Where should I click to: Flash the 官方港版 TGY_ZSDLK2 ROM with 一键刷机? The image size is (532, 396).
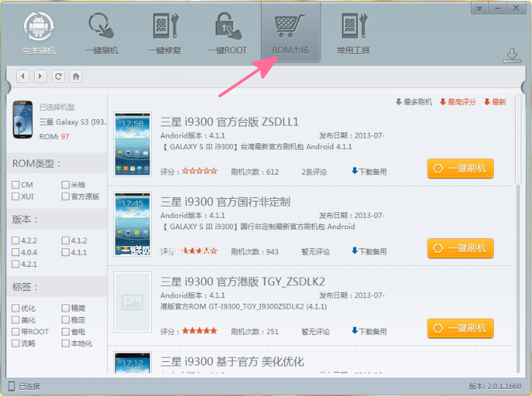tap(460, 329)
